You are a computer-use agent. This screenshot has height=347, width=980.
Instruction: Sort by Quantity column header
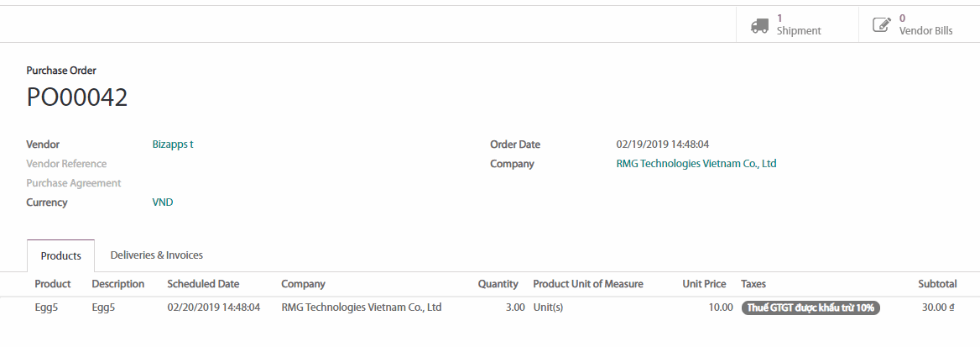498,284
